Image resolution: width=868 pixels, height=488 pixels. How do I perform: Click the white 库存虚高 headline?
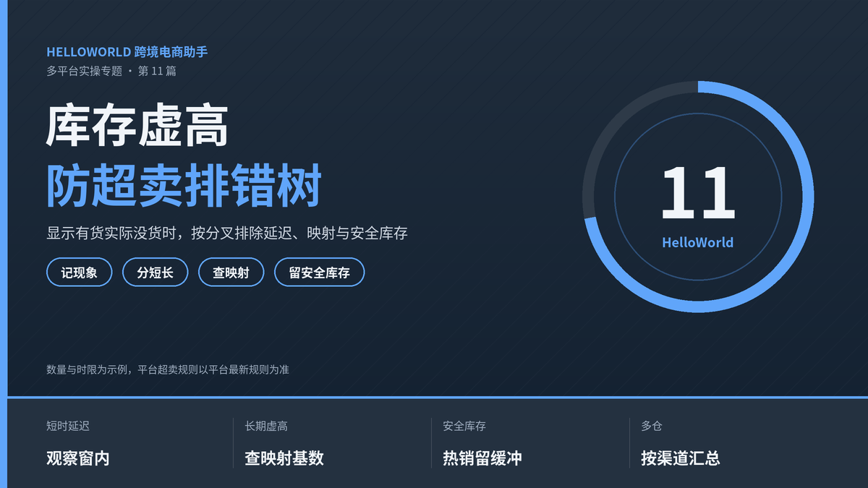point(137,127)
